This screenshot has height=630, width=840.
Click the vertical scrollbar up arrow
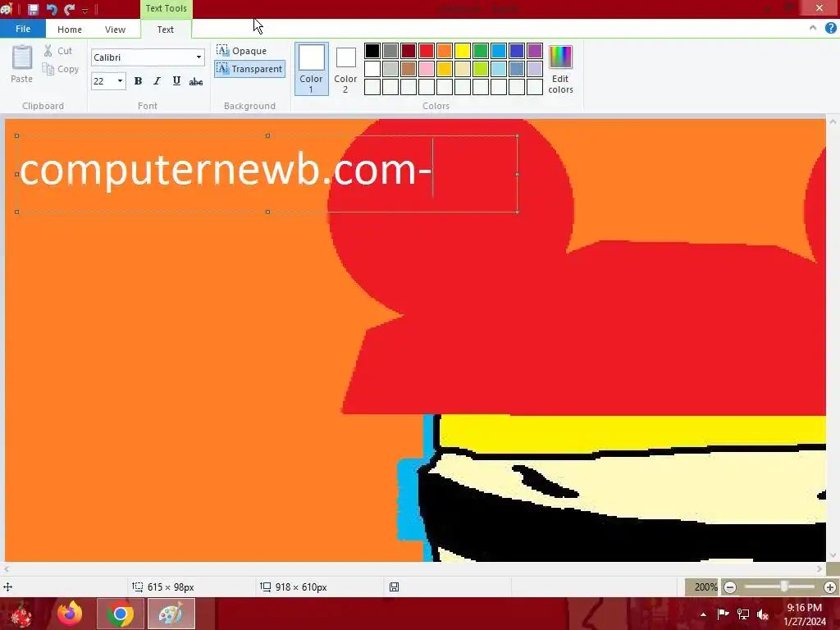(x=833, y=121)
